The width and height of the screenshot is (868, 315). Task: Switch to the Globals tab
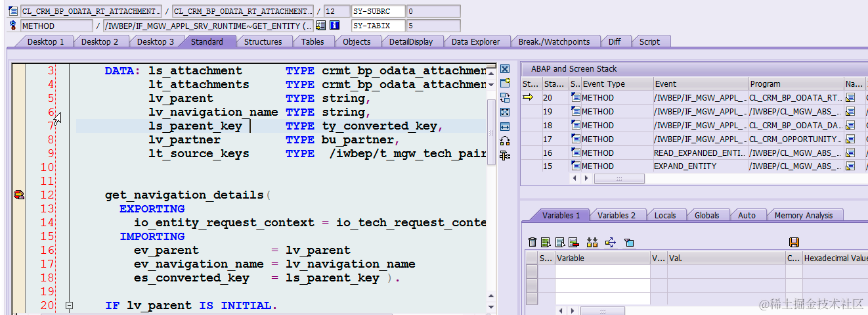tap(706, 215)
